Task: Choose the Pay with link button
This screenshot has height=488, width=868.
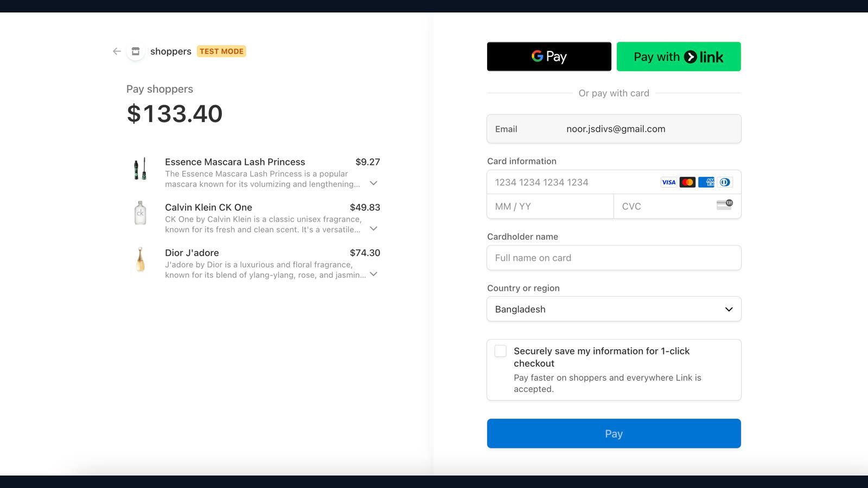Action: coord(679,56)
